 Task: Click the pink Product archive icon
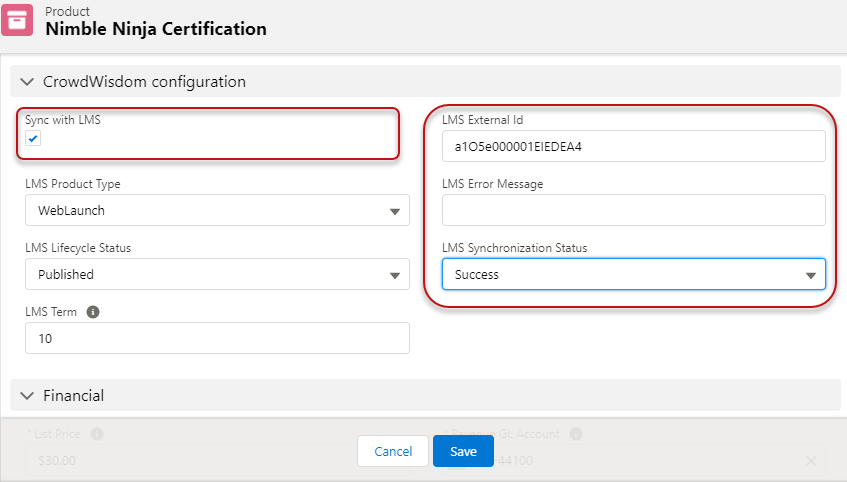coord(17,21)
